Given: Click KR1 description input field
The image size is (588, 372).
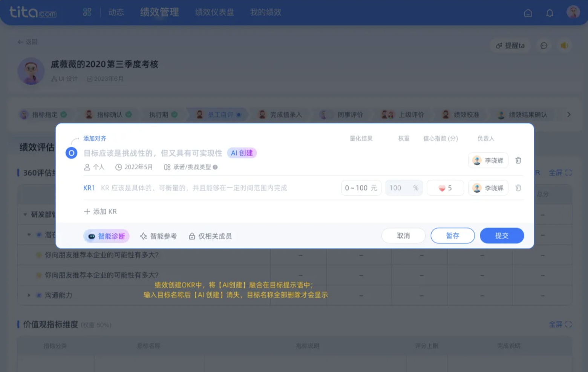Looking at the screenshot, I should point(194,188).
